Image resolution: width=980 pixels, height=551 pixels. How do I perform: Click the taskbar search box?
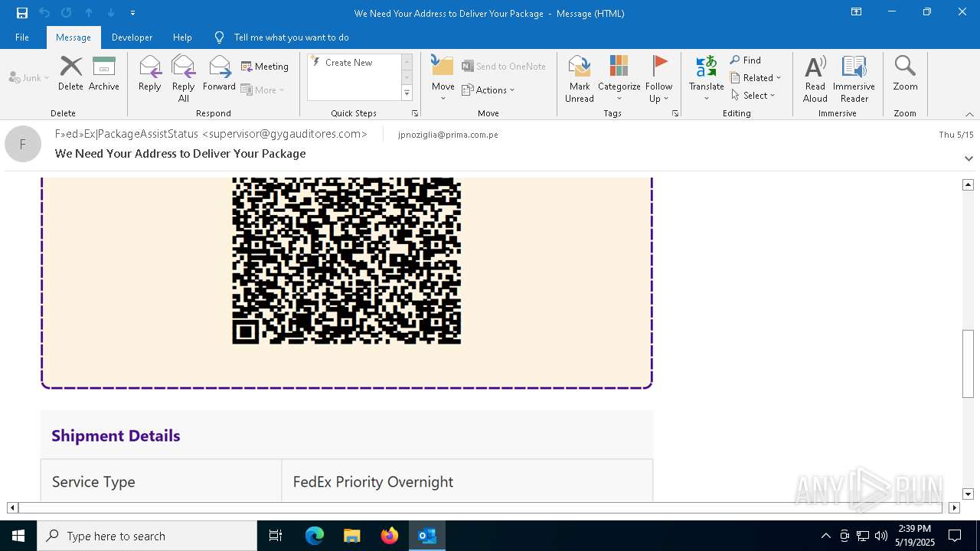(147, 536)
